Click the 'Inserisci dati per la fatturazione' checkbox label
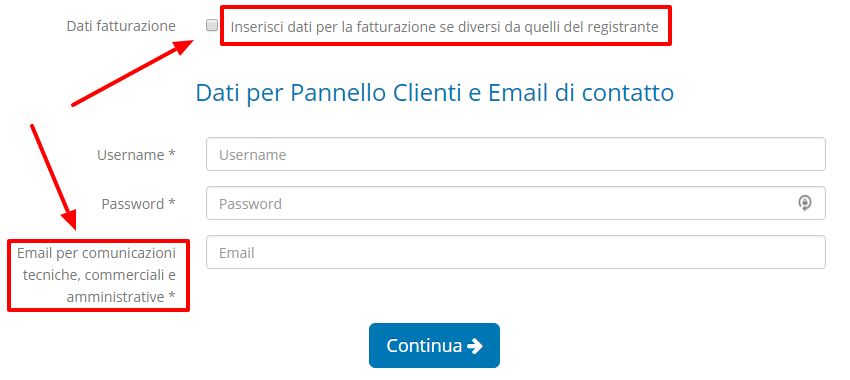The width and height of the screenshot is (850, 380). [x=445, y=27]
